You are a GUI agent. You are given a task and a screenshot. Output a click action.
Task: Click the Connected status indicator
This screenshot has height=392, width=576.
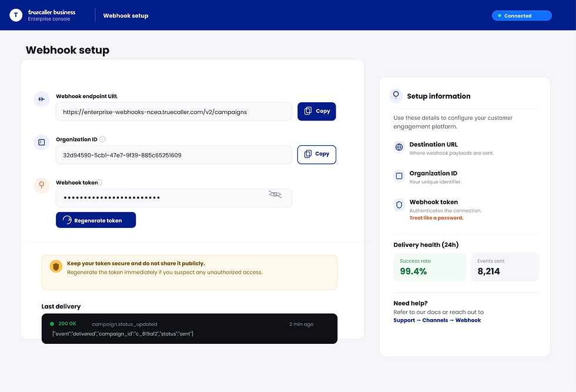(x=522, y=16)
